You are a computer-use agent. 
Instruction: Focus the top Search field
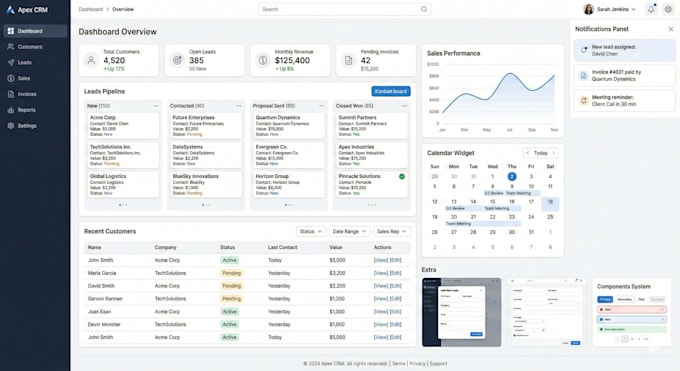[344, 9]
